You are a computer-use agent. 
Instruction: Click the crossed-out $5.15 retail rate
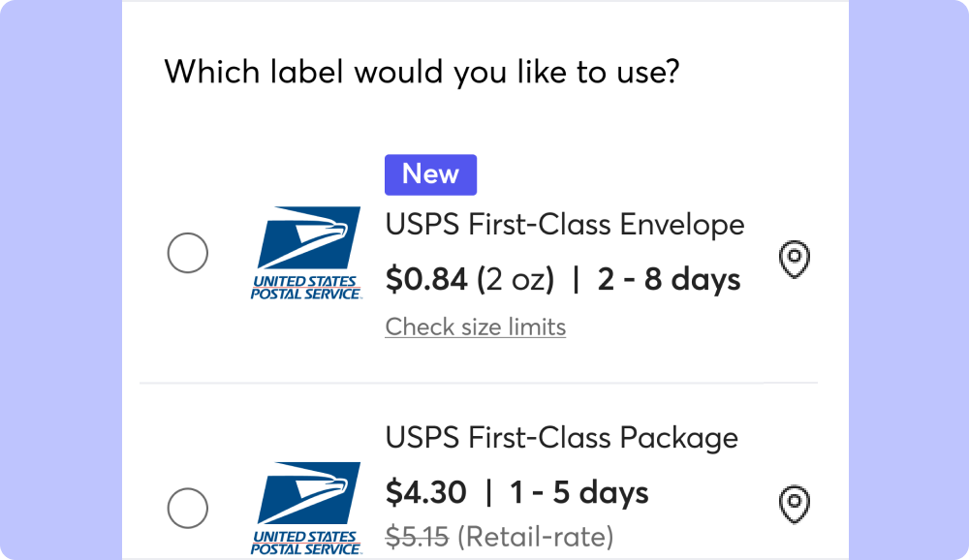pyautogui.click(x=418, y=535)
